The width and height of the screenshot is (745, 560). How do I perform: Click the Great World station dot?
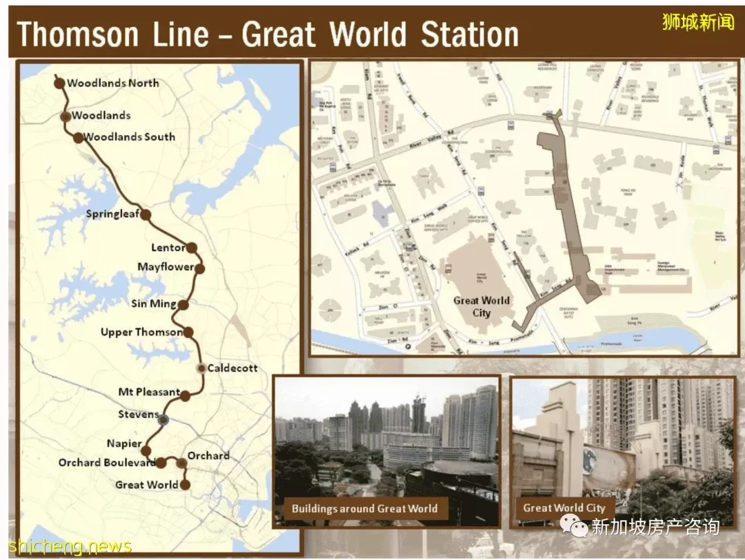point(186,485)
